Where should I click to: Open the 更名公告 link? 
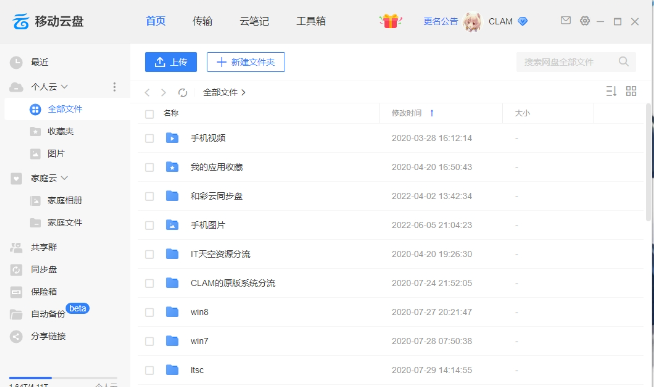coord(441,21)
